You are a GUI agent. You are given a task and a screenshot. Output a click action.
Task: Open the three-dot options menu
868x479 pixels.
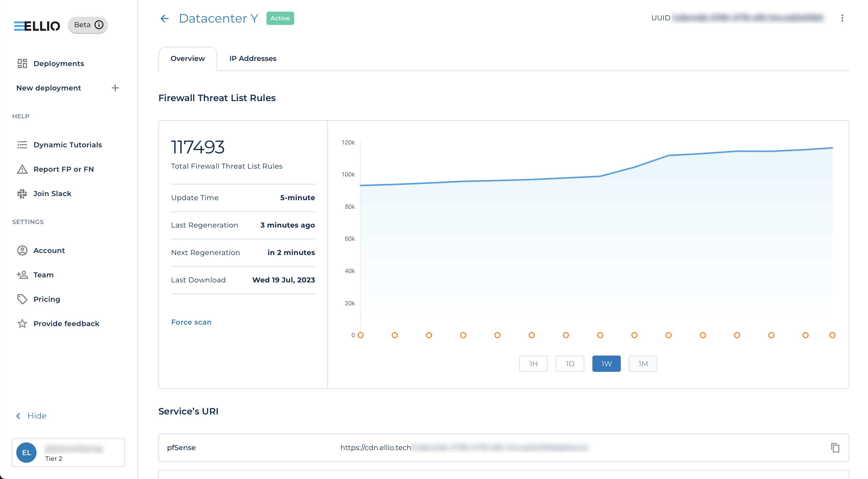point(842,18)
